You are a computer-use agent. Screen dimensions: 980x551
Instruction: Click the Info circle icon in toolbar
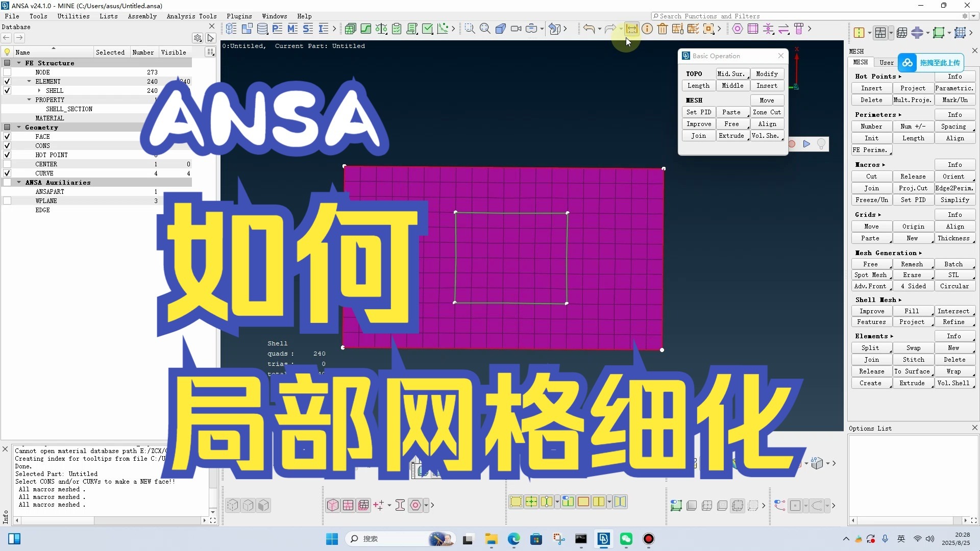pyautogui.click(x=647, y=29)
